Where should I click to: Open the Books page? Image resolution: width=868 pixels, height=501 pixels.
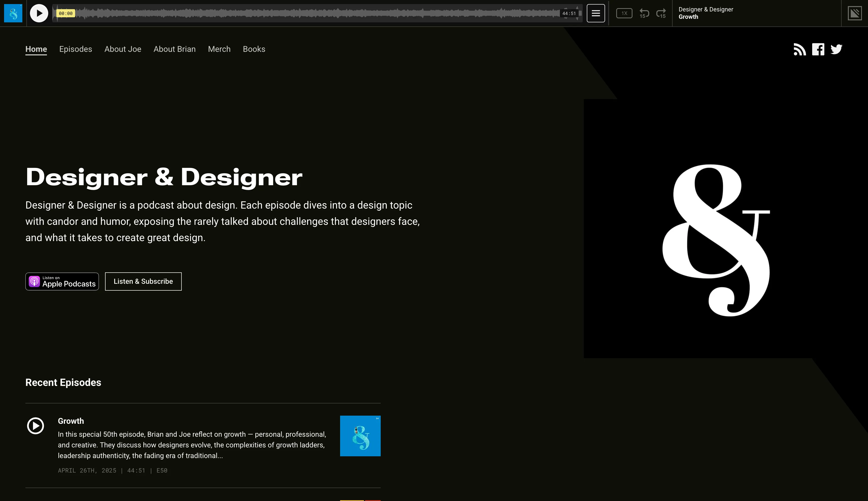tap(254, 49)
